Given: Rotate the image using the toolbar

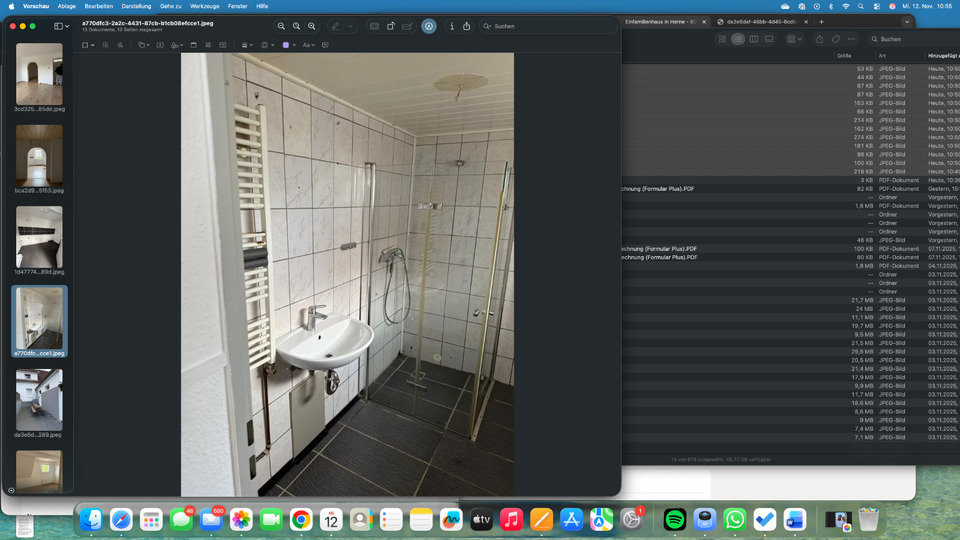Looking at the screenshot, I should click(x=391, y=26).
